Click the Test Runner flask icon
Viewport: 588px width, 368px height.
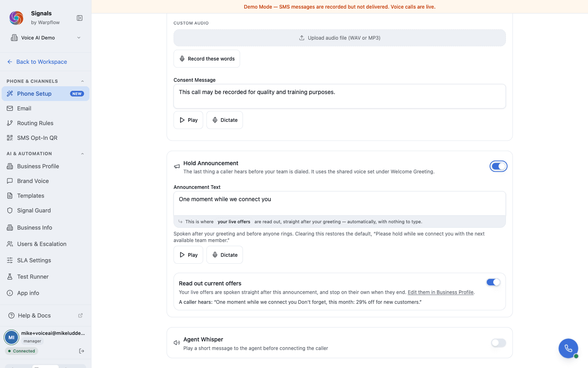[10, 276]
